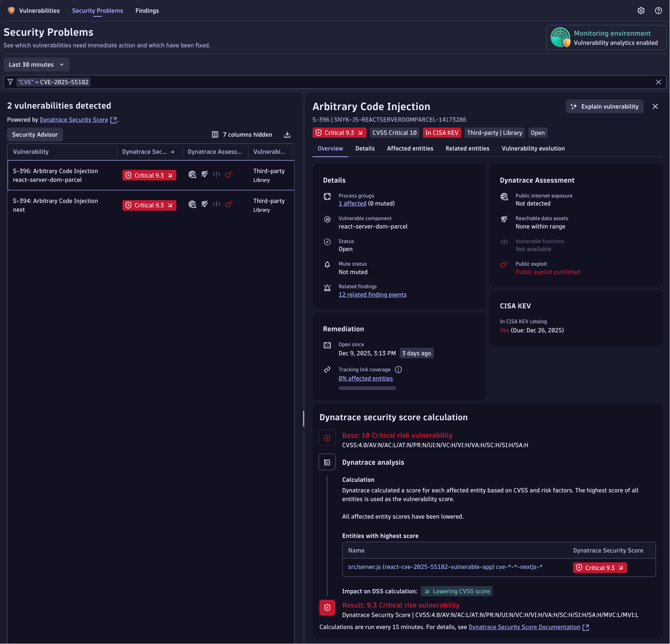Click the Explain vulnerability button

[604, 106]
